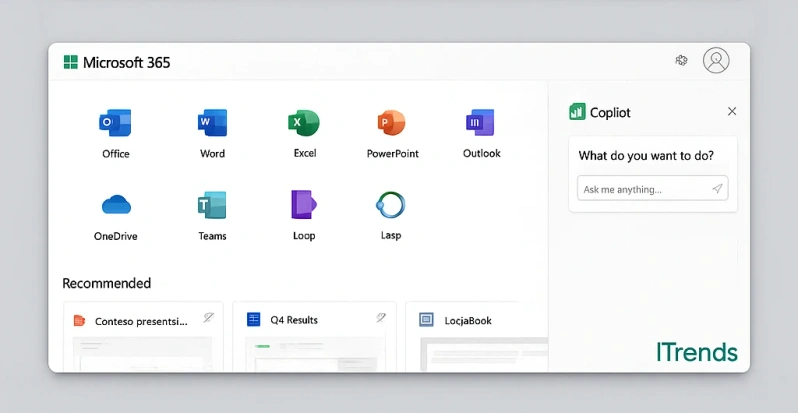
Task: Close the Copilot panel
Action: (732, 112)
